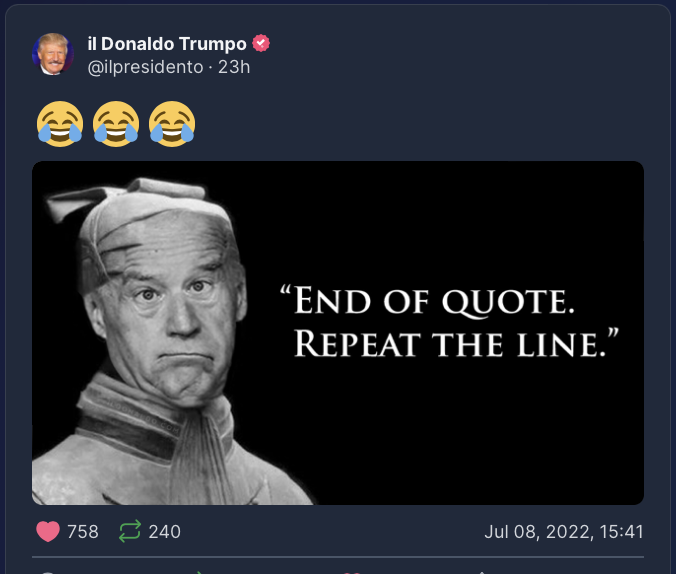Viewport: 676px width, 574px height.
Task: View the 758 likes count
Action: [83, 532]
